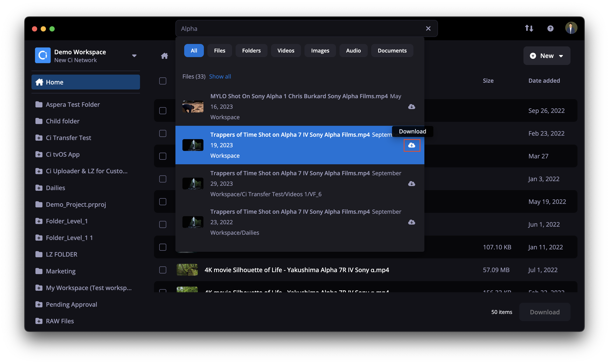The width and height of the screenshot is (609, 364).
Task: Clear the Alpha search with the X
Action: click(x=428, y=28)
